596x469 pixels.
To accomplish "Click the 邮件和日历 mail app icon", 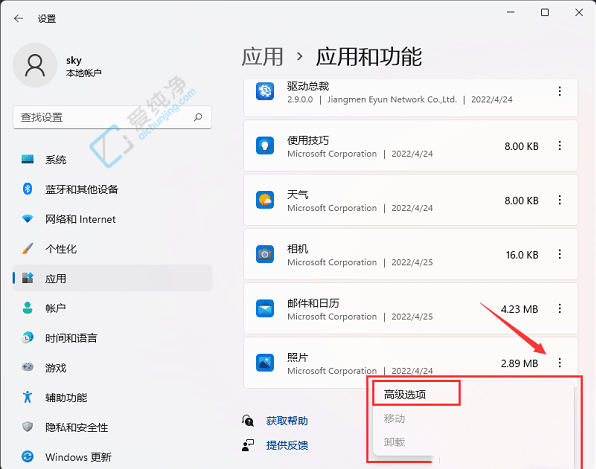I will [265, 309].
